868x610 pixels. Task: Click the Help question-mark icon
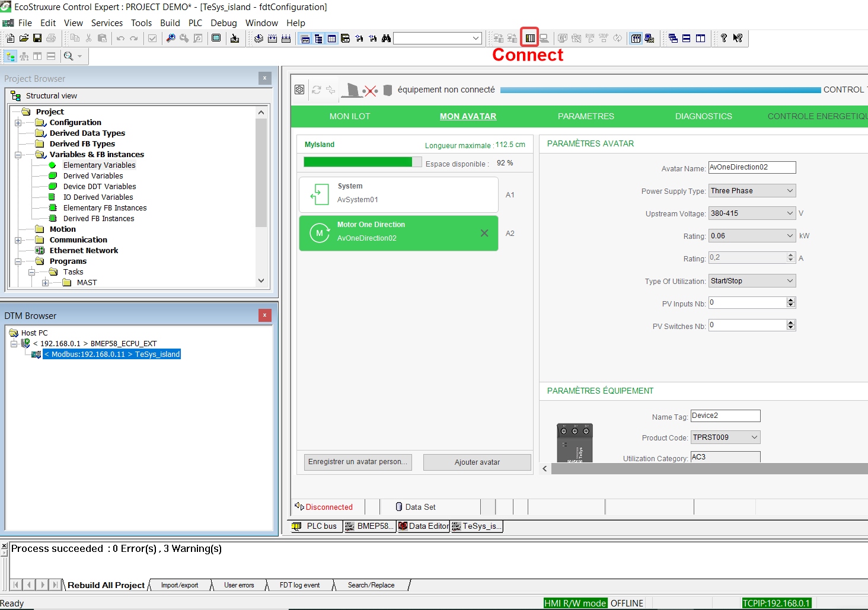[724, 38]
